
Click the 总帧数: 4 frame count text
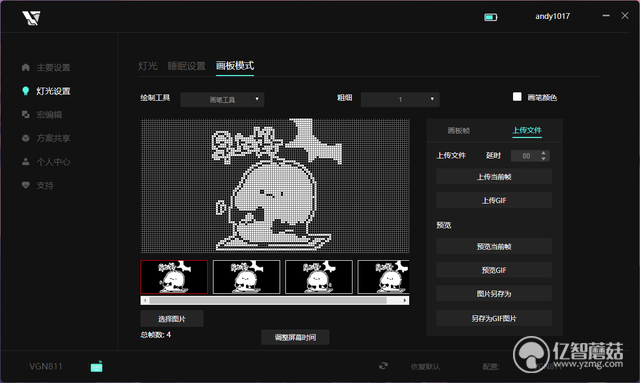tap(156, 335)
